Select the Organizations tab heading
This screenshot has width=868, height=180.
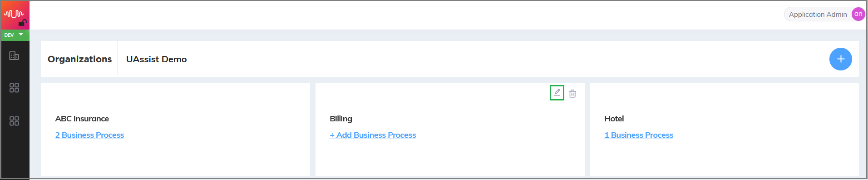point(79,59)
